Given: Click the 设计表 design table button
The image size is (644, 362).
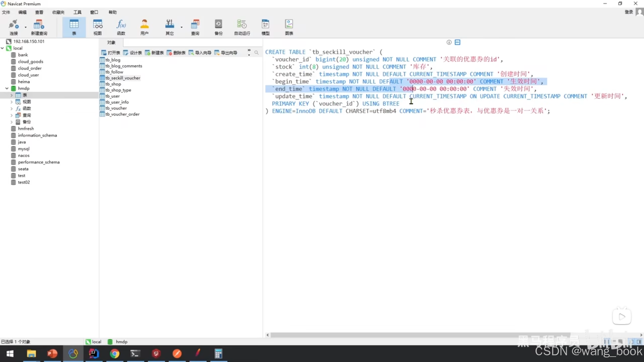Looking at the screenshot, I should (132, 53).
